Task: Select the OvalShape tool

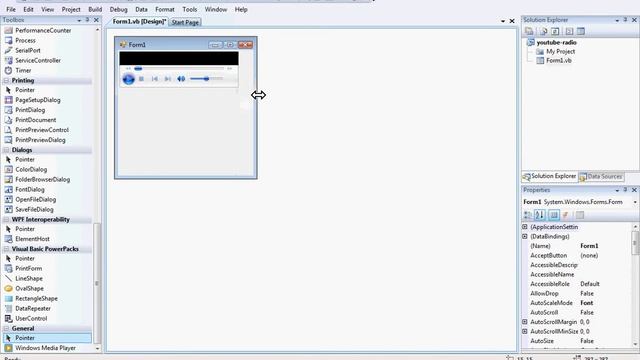Action: (29, 289)
